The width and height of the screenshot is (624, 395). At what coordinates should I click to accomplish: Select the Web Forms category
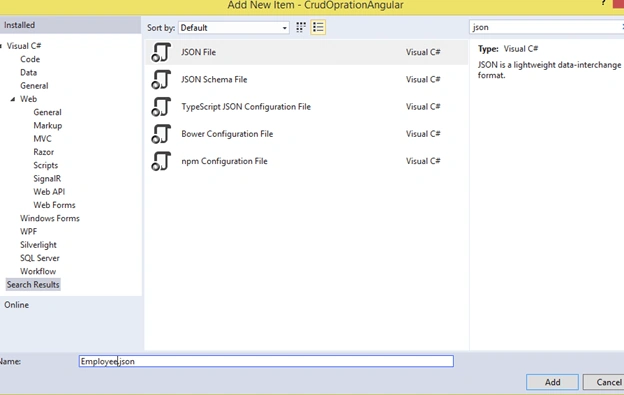tap(54, 205)
